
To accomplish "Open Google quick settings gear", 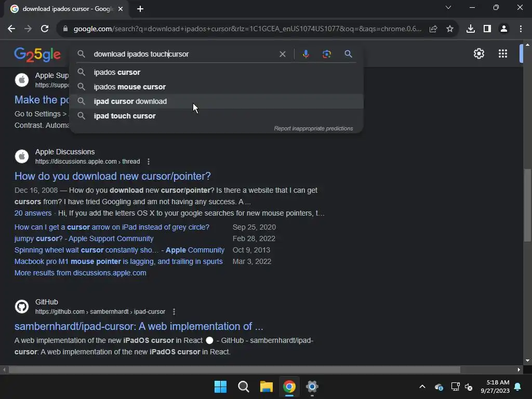I will pyautogui.click(x=478, y=54).
